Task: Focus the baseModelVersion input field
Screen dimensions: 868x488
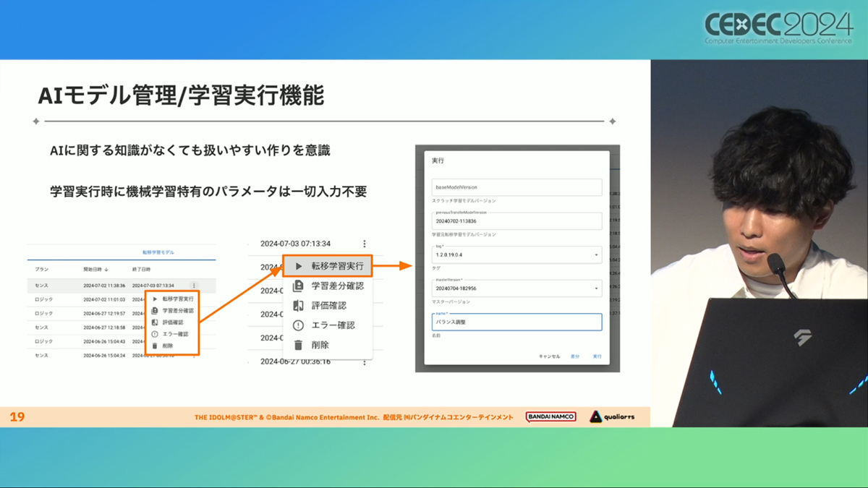Action: click(516, 187)
